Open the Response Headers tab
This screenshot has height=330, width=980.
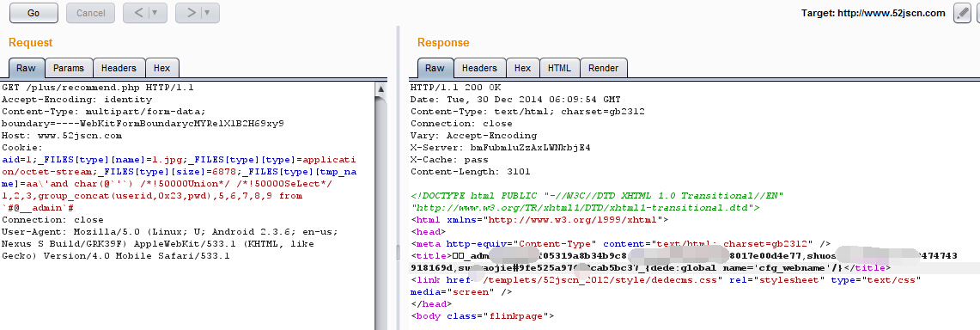point(479,68)
